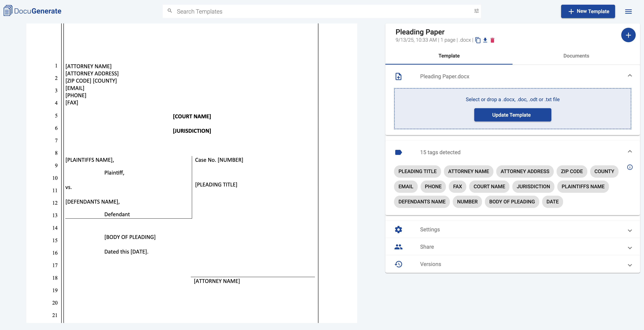Expand the Versions section

click(630, 265)
